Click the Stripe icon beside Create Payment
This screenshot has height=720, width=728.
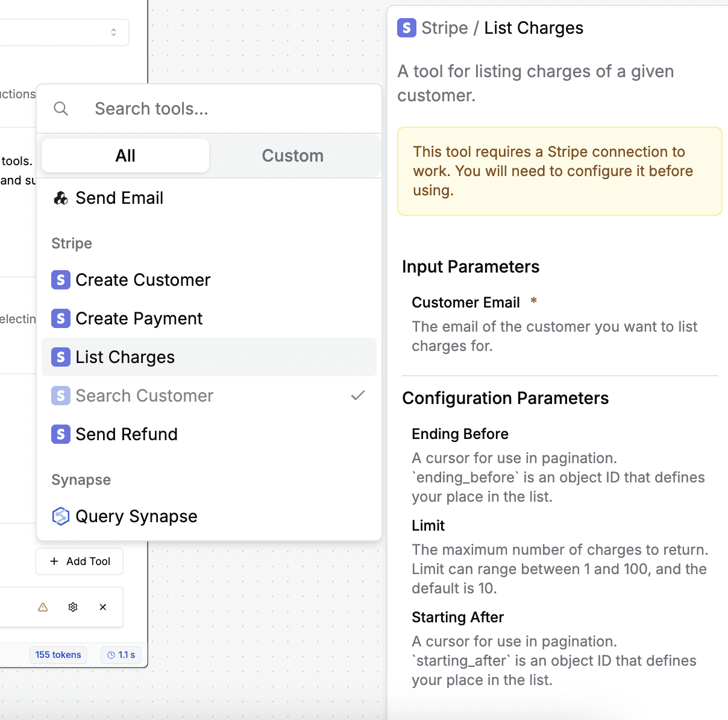61,318
